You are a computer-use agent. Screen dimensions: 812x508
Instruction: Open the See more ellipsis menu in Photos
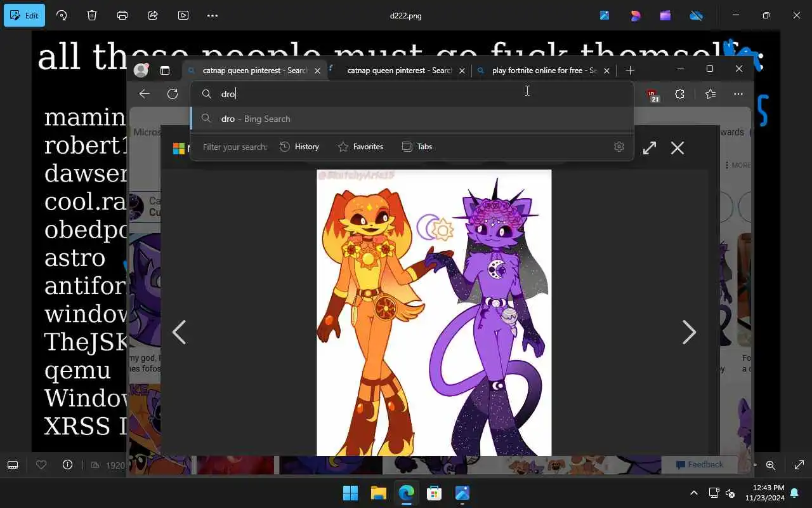[x=213, y=15]
